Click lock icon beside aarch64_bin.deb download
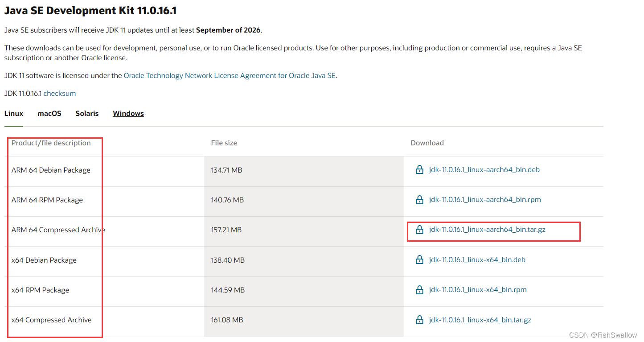 click(419, 170)
